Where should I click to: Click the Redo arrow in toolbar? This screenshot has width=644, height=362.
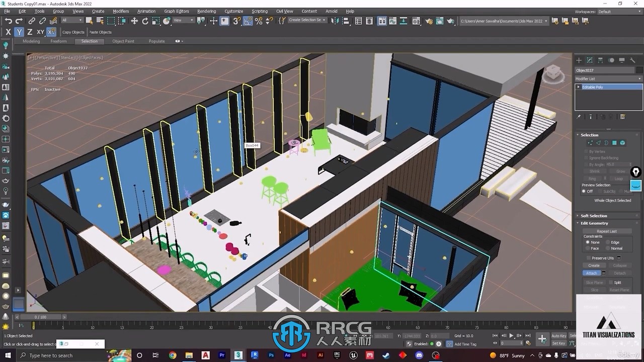point(19,21)
